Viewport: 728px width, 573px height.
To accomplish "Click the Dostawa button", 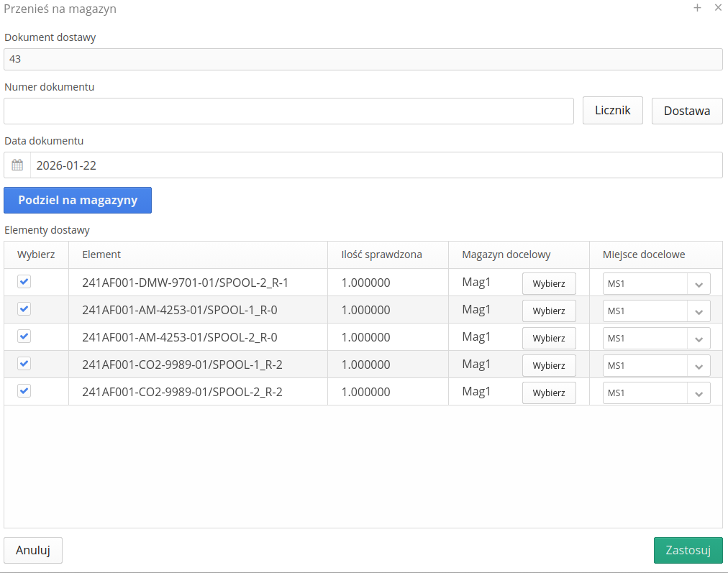I will click(x=686, y=111).
